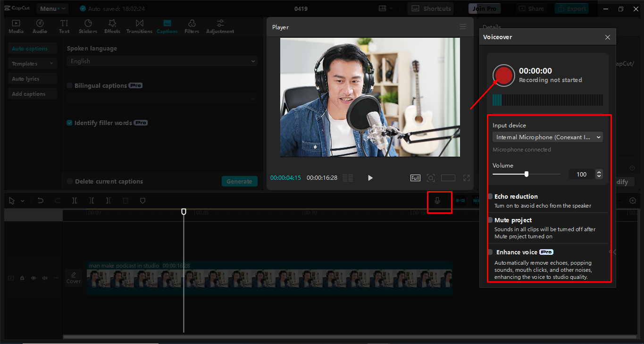
Task: Start recording with the red record button
Action: 504,76
